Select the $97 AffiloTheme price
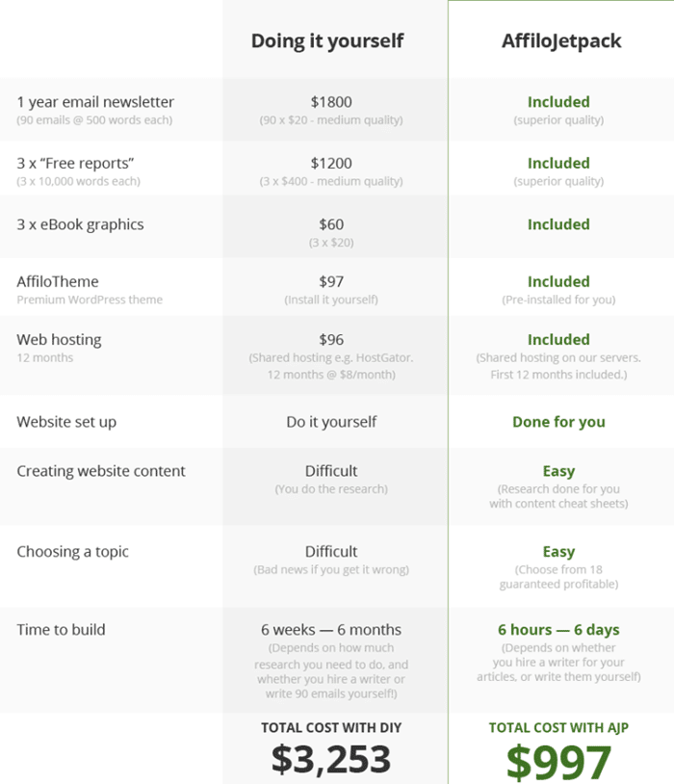Screen dimensions: 674x784 point(331,281)
